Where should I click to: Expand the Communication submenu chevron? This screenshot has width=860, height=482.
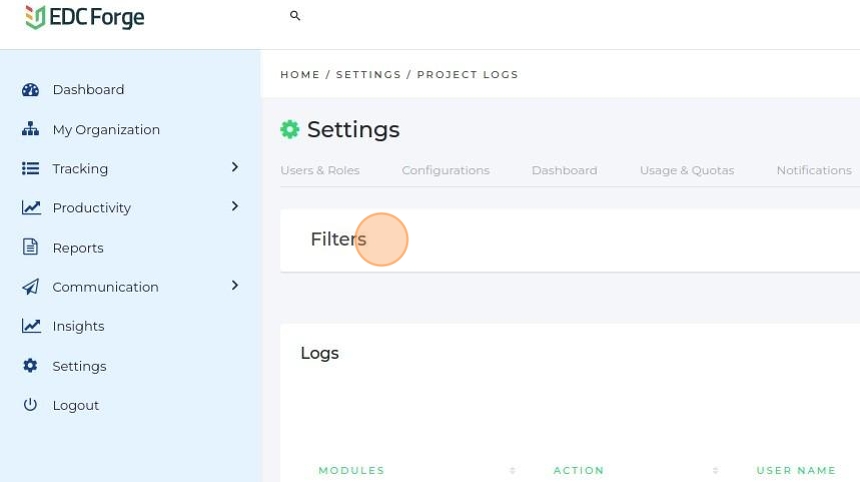click(235, 285)
